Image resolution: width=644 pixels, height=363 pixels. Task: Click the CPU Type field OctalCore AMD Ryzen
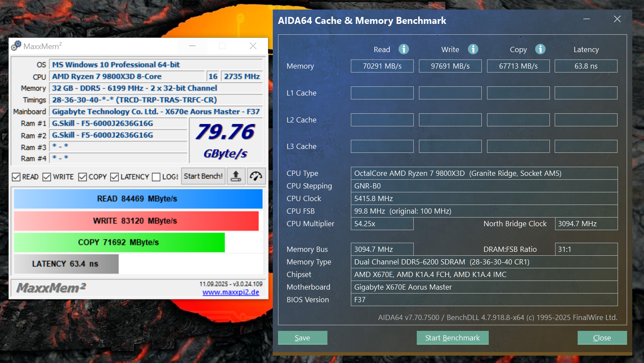tap(484, 173)
